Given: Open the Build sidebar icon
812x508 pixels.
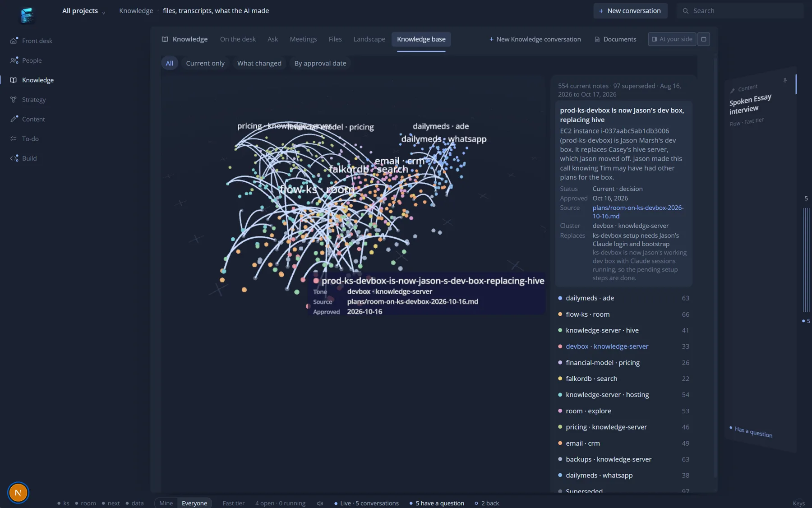Looking at the screenshot, I should pos(14,158).
